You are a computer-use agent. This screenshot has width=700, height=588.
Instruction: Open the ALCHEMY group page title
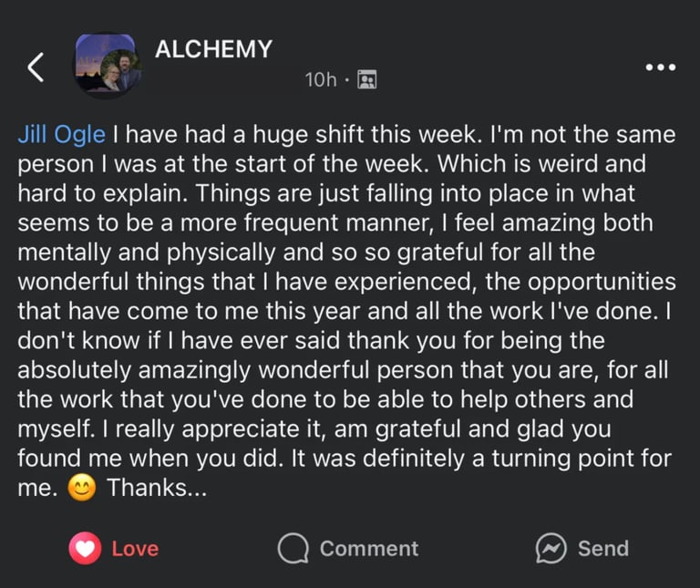coord(213,49)
